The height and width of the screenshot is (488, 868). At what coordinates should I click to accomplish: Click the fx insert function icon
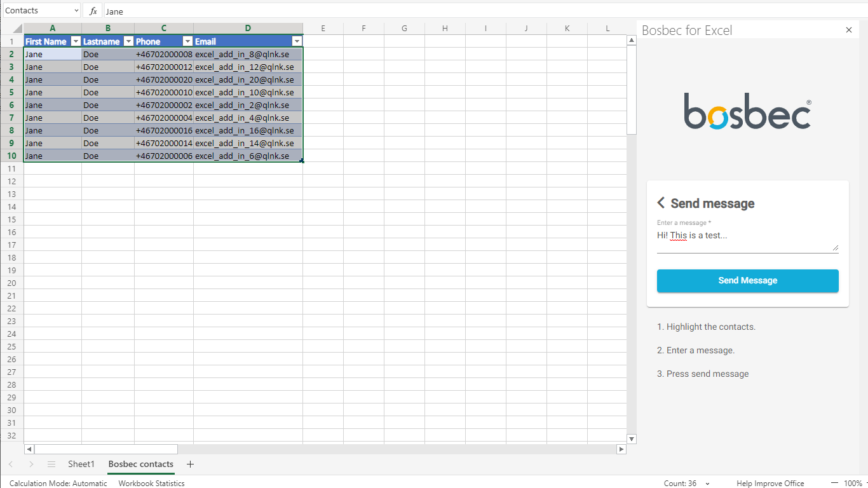click(93, 11)
